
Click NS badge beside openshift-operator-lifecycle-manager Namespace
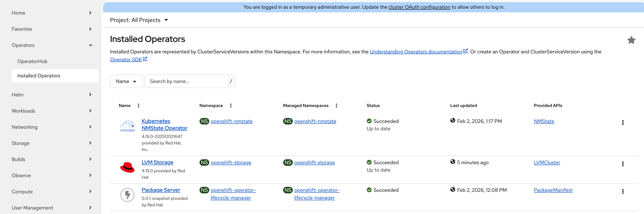[204, 190]
